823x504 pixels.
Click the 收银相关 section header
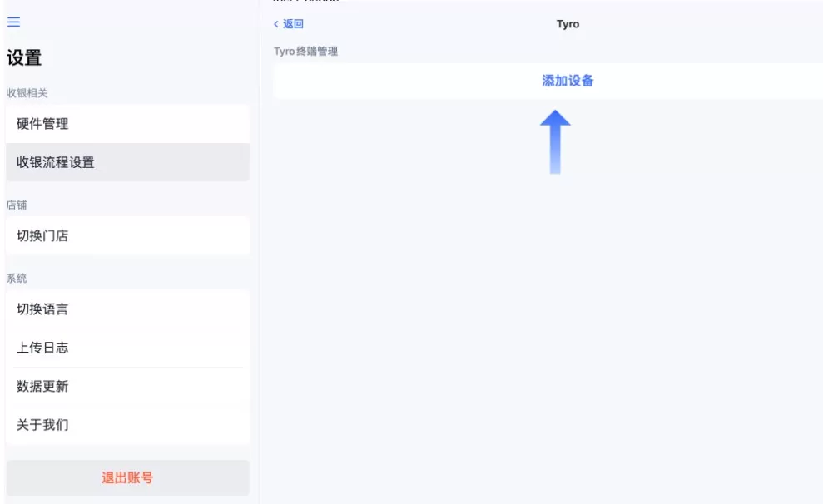click(29, 94)
